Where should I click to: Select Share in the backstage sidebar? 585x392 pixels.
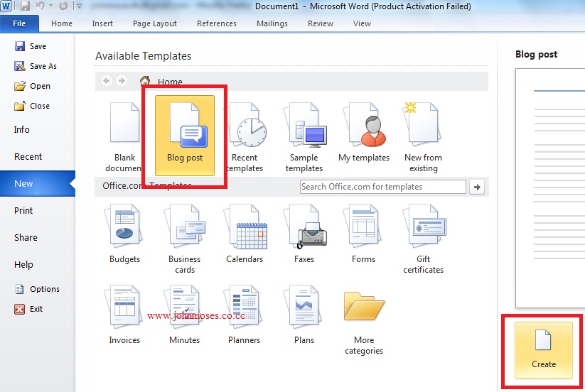(x=26, y=238)
